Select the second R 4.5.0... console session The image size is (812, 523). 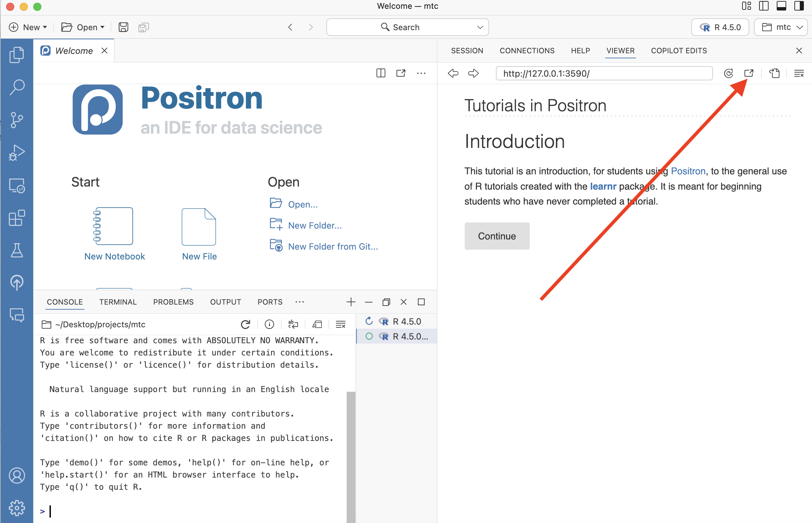[x=397, y=336]
